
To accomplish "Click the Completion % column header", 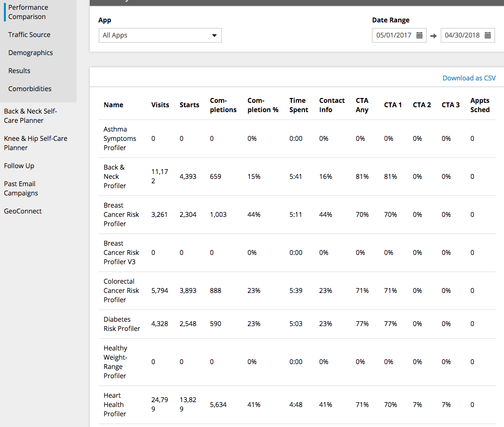I will tap(263, 105).
